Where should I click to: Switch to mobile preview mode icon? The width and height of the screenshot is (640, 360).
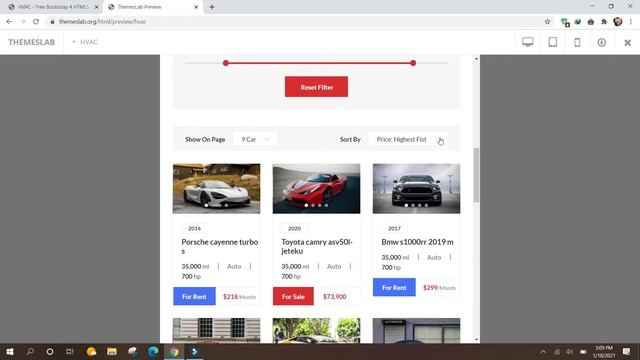[x=577, y=42]
